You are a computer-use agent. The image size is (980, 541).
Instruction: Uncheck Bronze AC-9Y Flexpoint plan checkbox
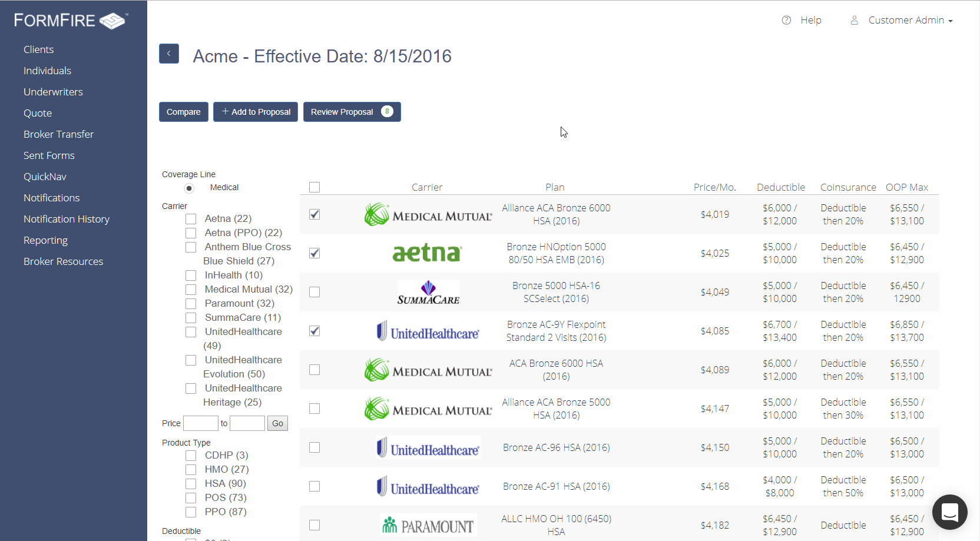point(314,331)
